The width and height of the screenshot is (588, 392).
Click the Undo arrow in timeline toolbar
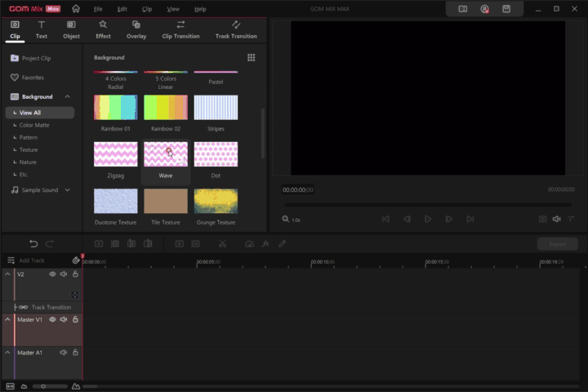click(x=33, y=243)
